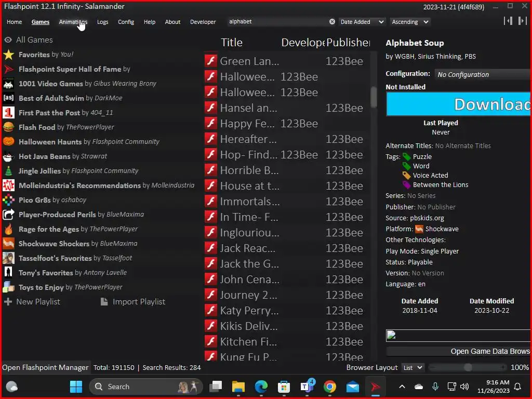Viewport: 532px width, 399px height.
Task: Click the blue Download button
Action: 458,104
